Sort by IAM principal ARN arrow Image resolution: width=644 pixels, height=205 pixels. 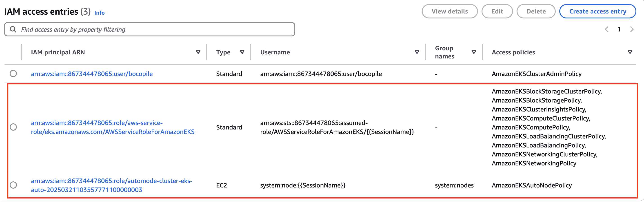(198, 52)
